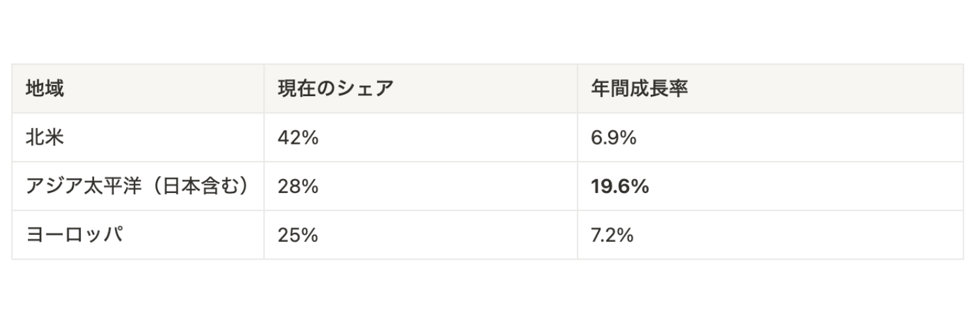Viewport: 980px width, 327px height.
Task: Click the black bar above the table
Action: 490,27
